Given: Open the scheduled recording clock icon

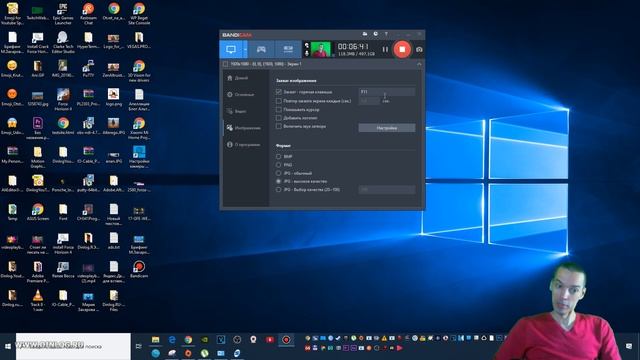Looking at the screenshot, I should click(376, 34).
